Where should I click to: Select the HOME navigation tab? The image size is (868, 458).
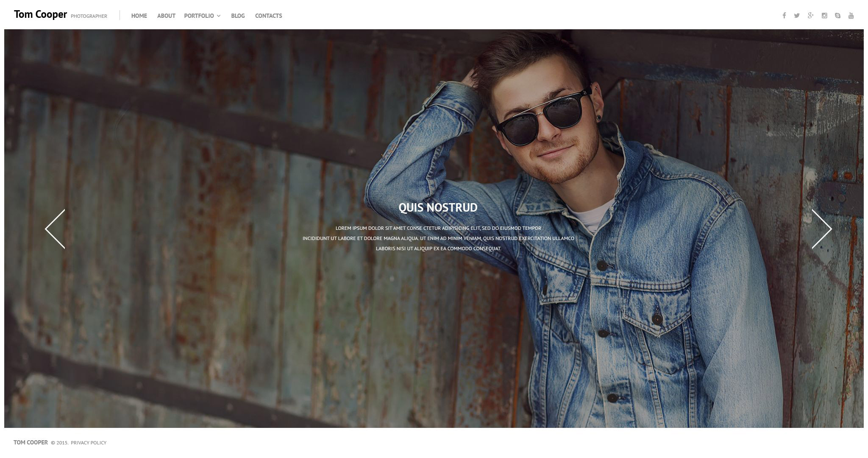(x=139, y=16)
